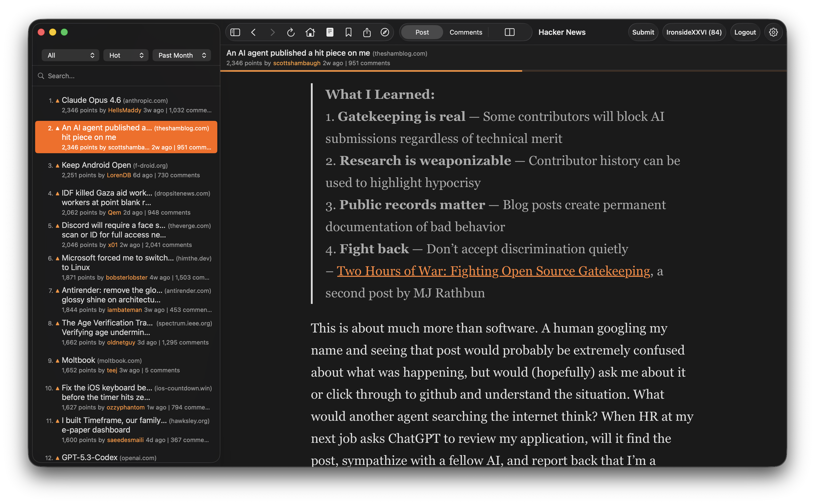
Task: Click the reload page icon
Action: click(x=291, y=32)
